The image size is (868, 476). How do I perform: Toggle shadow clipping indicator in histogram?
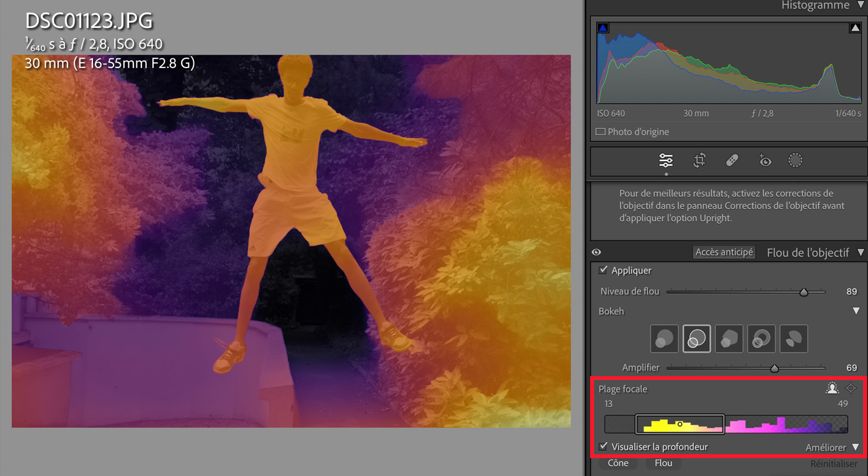point(603,28)
